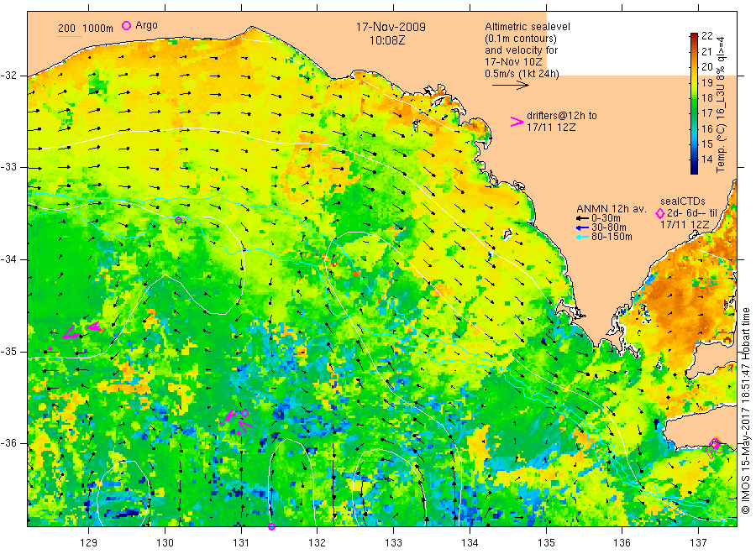Click the 134 longitude axis label
The height and width of the screenshot is (554, 756).
click(470, 543)
